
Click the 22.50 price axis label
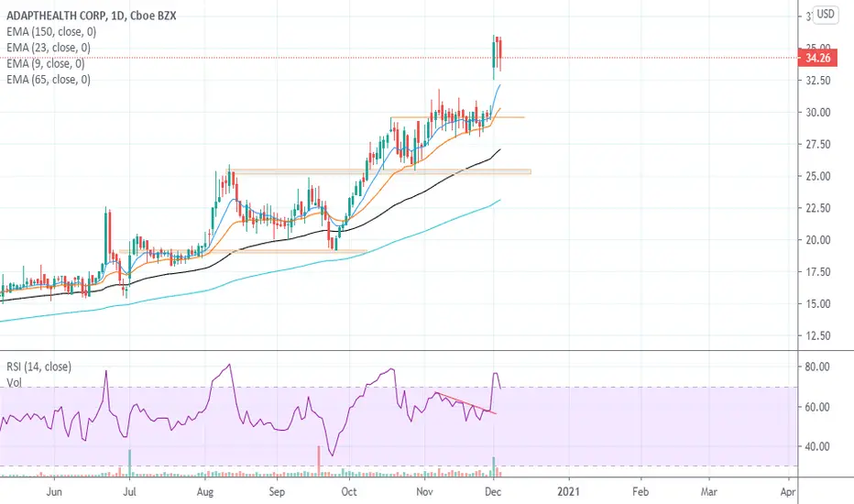(818, 208)
